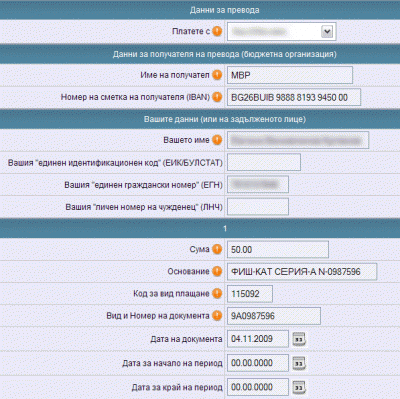Focus the recipient IBAN input field
400x399 pixels.
[294, 97]
